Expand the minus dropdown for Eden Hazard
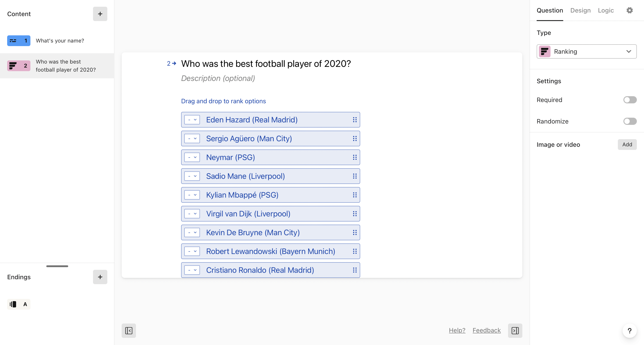 click(x=192, y=120)
